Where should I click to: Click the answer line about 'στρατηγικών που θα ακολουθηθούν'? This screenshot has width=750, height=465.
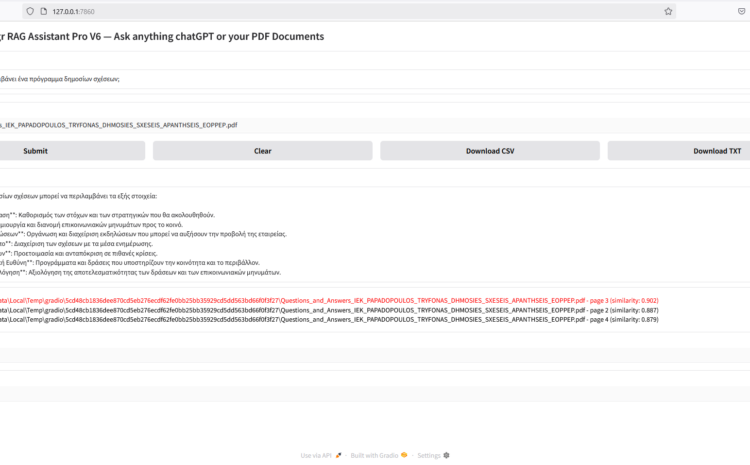pos(107,215)
